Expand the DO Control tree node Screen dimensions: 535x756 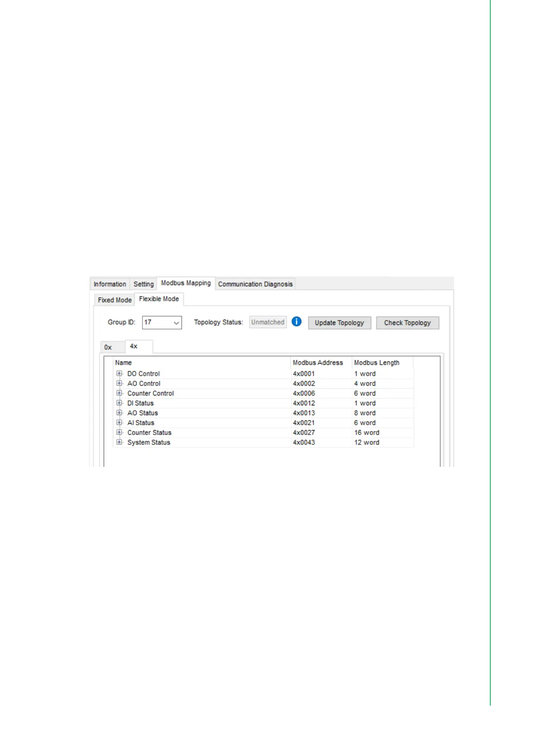119,374
